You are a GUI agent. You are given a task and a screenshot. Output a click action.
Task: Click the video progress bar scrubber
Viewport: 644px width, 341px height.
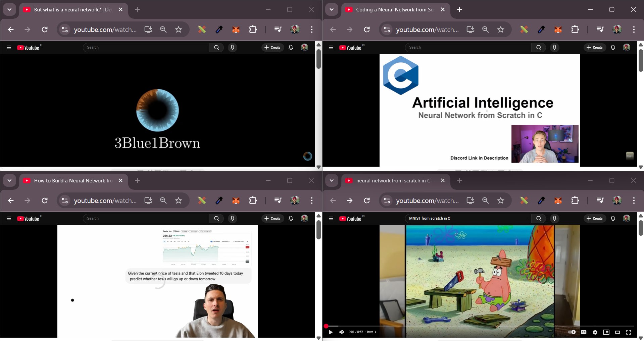pyautogui.click(x=326, y=326)
